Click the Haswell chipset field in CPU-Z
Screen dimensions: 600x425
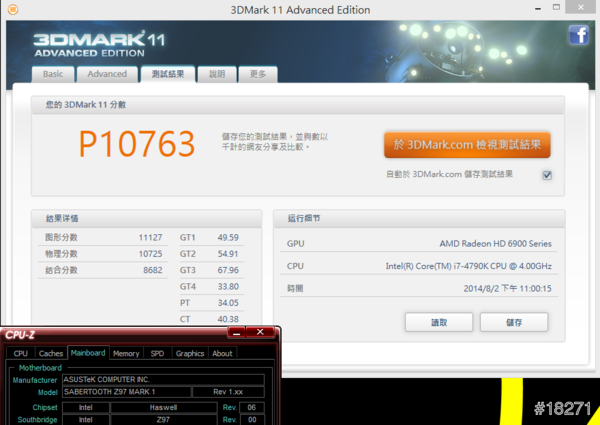pyautogui.click(x=163, y=408)
